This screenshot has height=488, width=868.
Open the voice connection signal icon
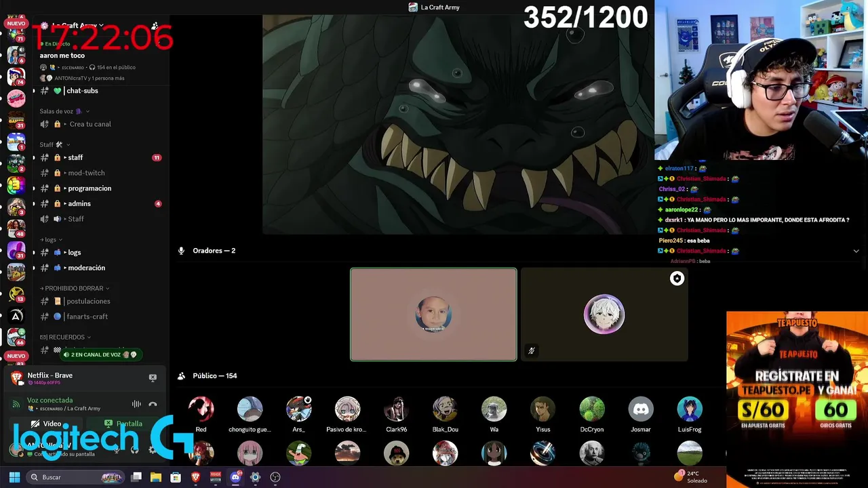pos(16,404)
